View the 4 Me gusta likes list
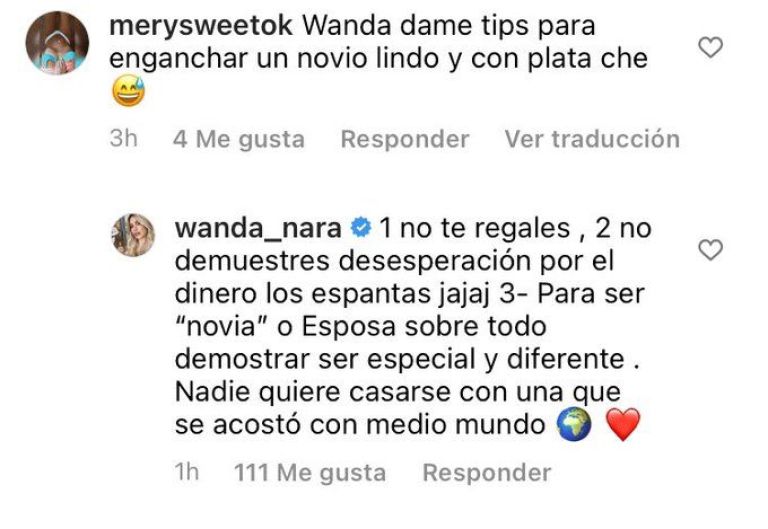This screenshot has width=768, height=529. pyautogui.click(x=239, y=139)
